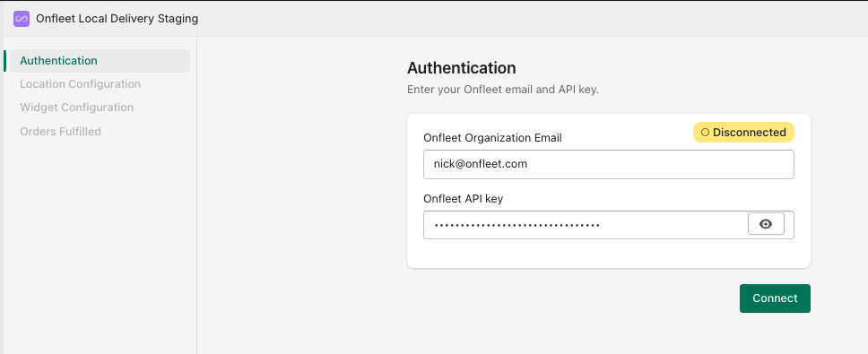Viewport: 868px width, 354px height.
Task: Click the Onfleet API key label
Action: pos(463,199)
